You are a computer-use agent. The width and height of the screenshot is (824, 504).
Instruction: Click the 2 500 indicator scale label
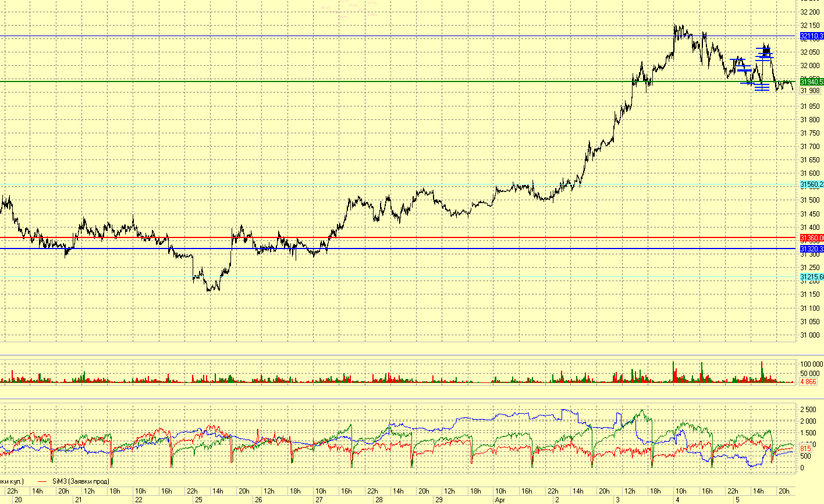809,410
